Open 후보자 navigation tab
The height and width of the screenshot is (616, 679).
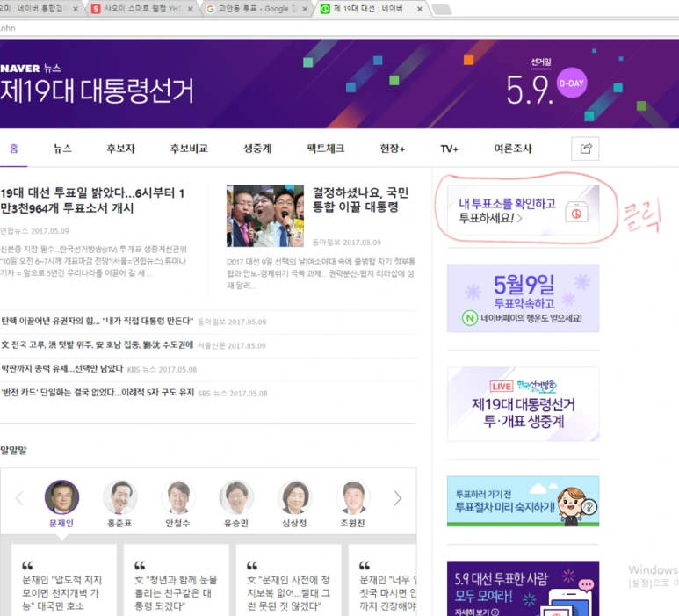point(121,149)
